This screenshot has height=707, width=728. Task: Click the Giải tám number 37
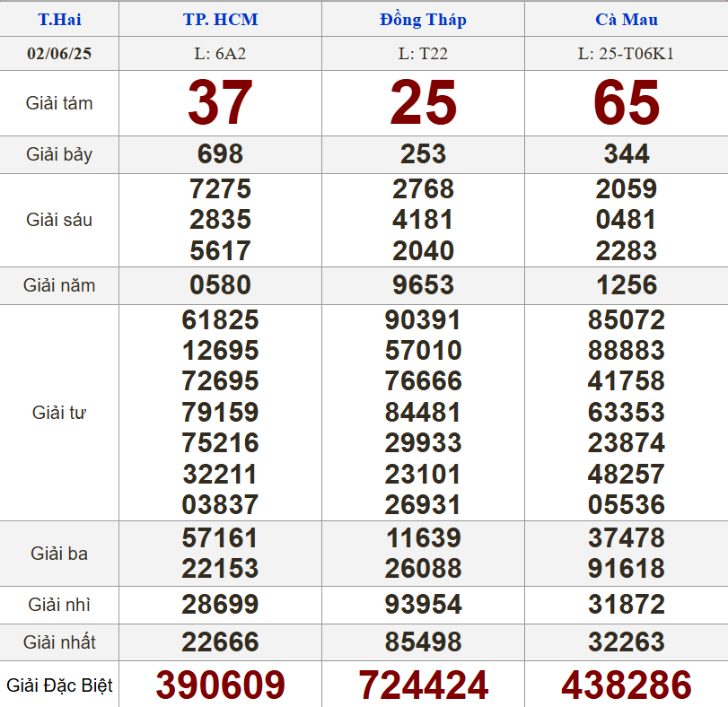tap(220, 103)
